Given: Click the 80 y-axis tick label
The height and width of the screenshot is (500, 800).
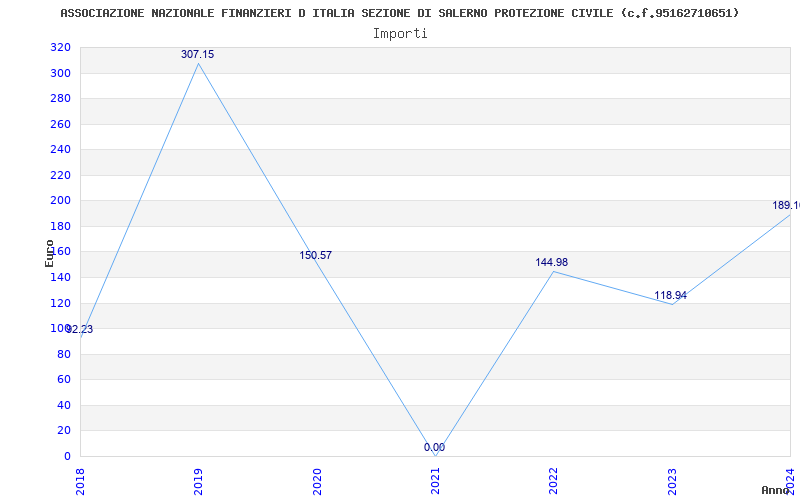Looking at the screenshot, I should tap(64, 354).
